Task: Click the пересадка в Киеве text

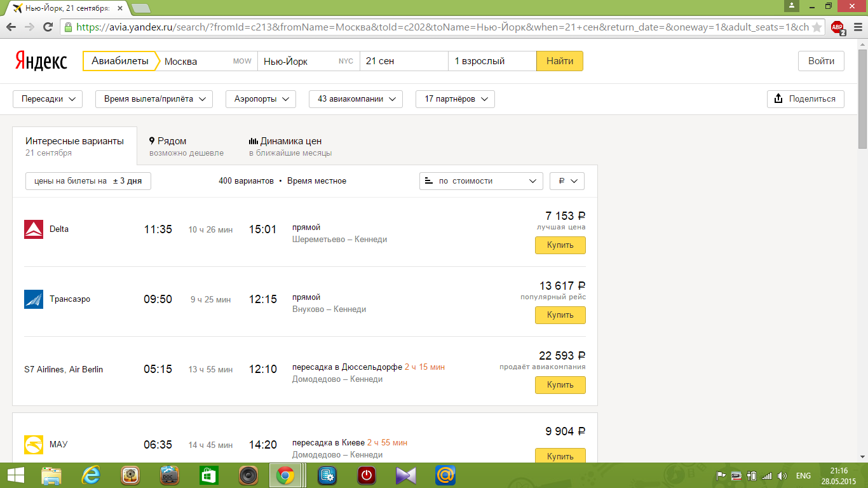Action: coord(329,443)
